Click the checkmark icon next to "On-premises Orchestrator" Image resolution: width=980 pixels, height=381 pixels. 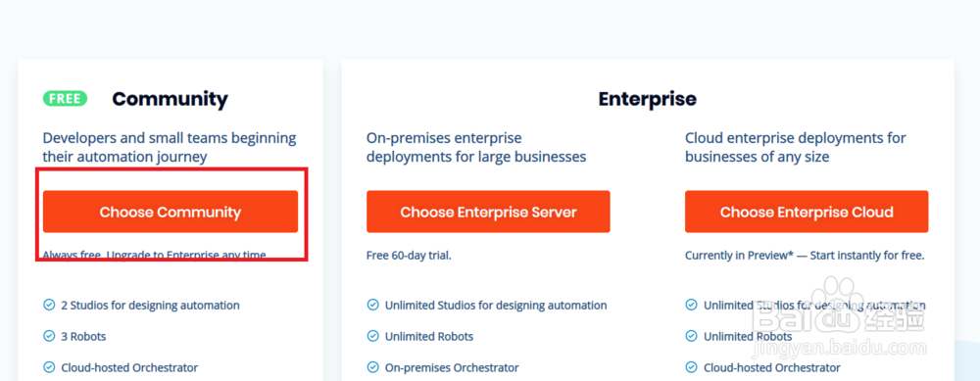point(372,367)
